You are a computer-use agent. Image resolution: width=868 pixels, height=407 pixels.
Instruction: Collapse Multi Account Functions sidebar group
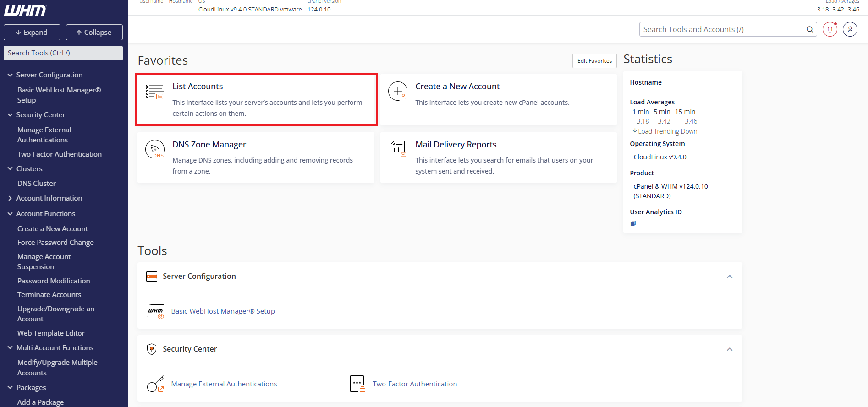10,348
